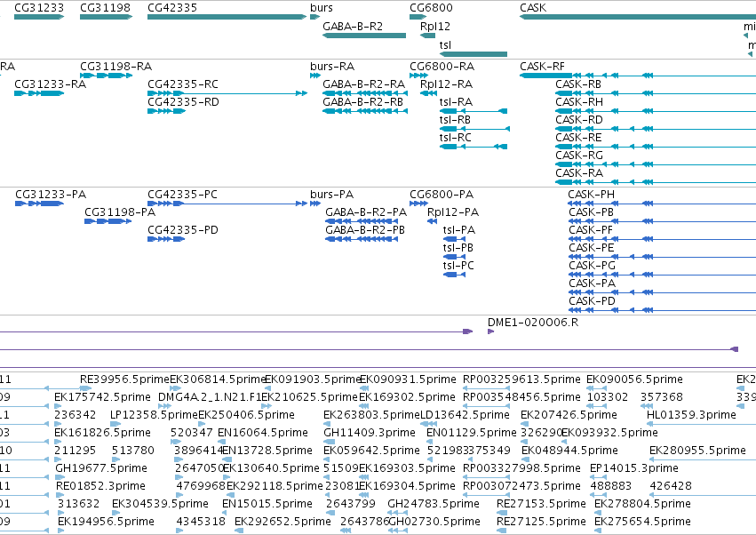Click the EK304539.5prime EST label
Image resolution: width=756 pixels, height=535 pixels.
[x=160, y=504]
